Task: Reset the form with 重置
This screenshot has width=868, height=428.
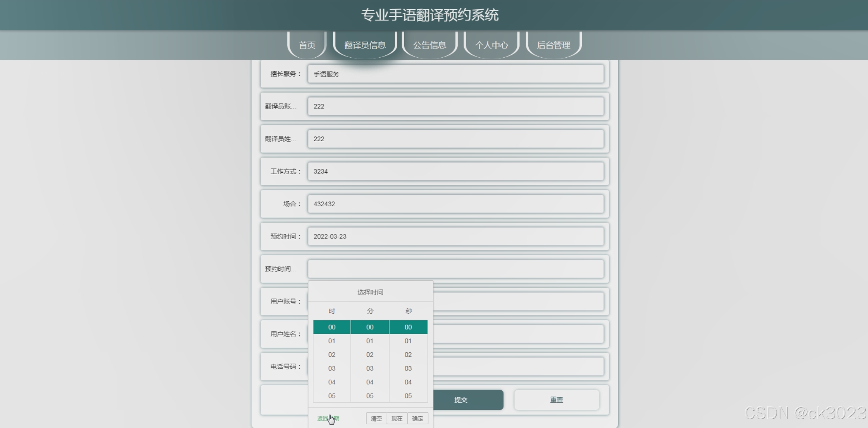Action: (x=556, y=400)
